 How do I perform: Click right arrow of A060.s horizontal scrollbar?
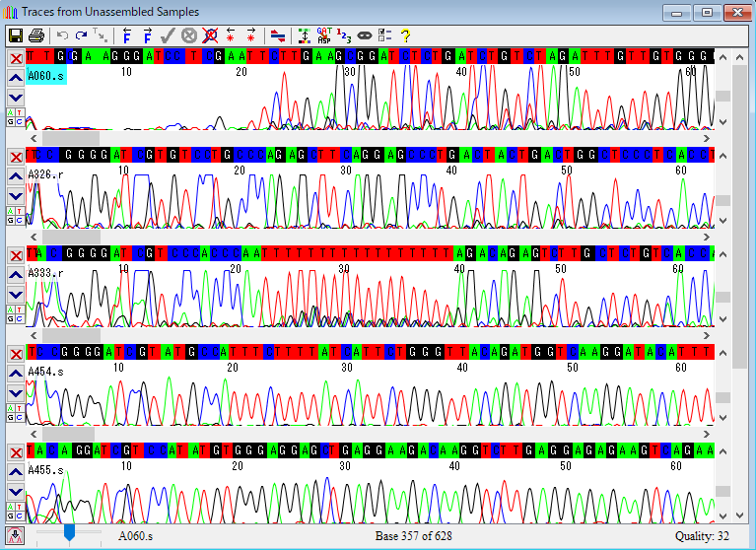(x=707, y=139)
